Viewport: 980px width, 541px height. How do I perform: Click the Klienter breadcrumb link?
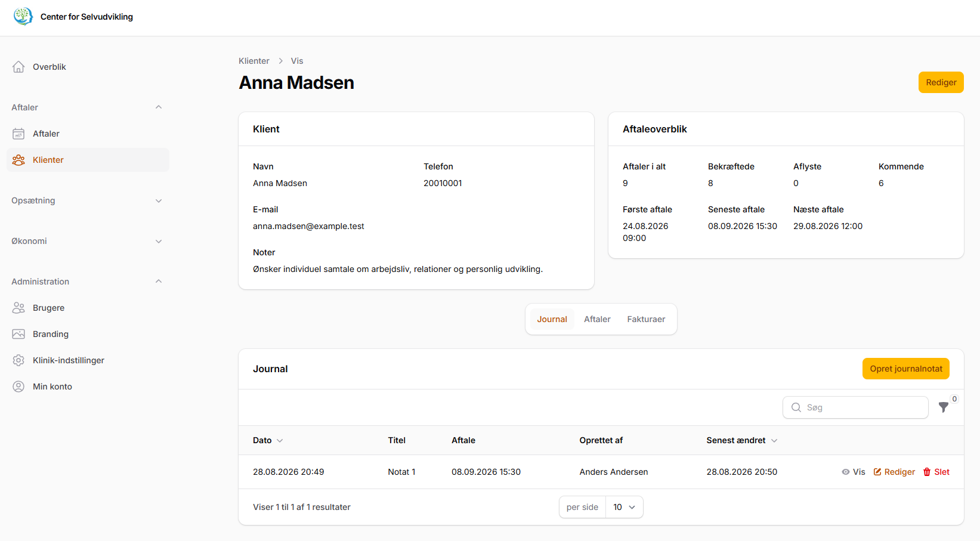(254, 61)
